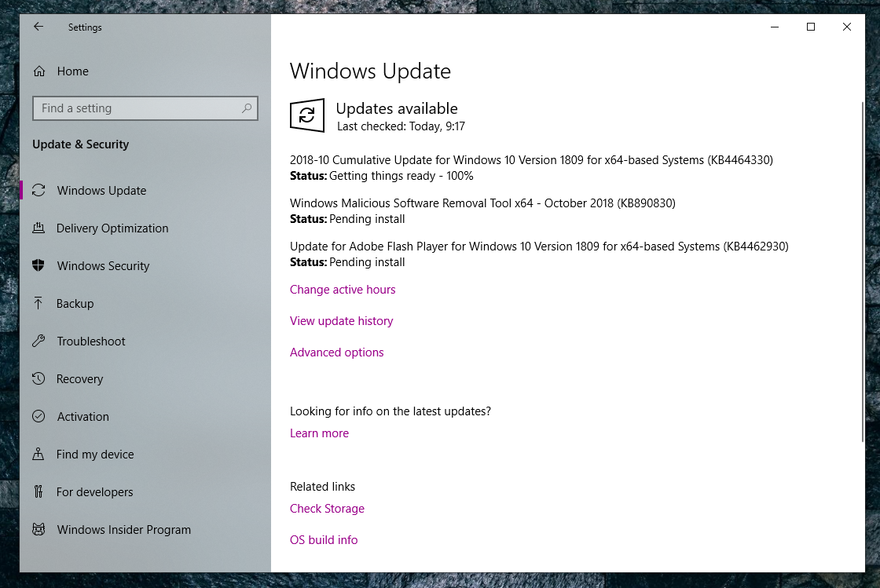Click the Windows Insider Program cat icon
880x588 pixels.
click(38, 529)
